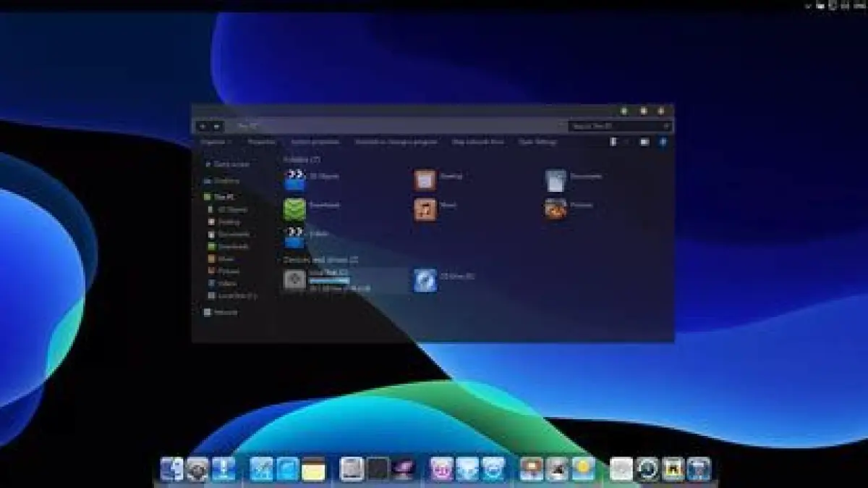Open the CD Drive icon

point(425,280)
